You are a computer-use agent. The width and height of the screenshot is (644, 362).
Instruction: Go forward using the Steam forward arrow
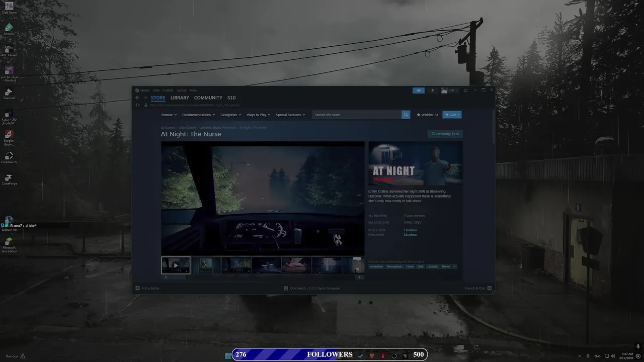click(x=145, y=98)
